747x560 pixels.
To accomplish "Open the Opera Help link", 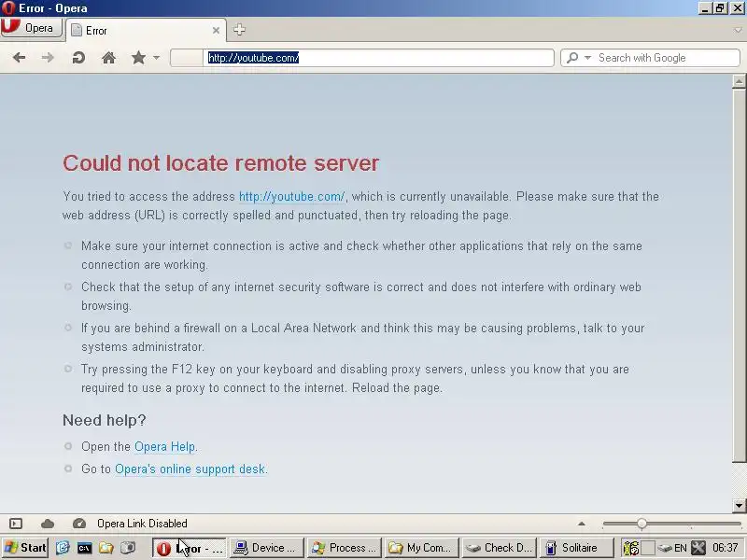I will click(x=165, y=447).
